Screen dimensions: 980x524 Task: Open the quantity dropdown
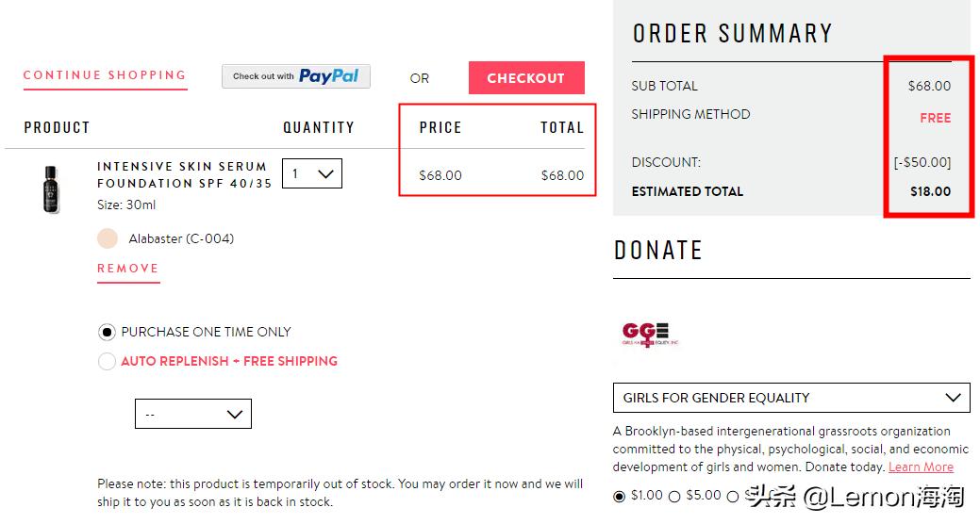pos(311,173)
